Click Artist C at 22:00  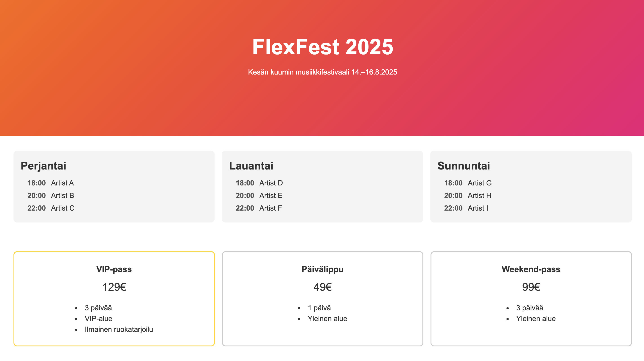[62, 208]
